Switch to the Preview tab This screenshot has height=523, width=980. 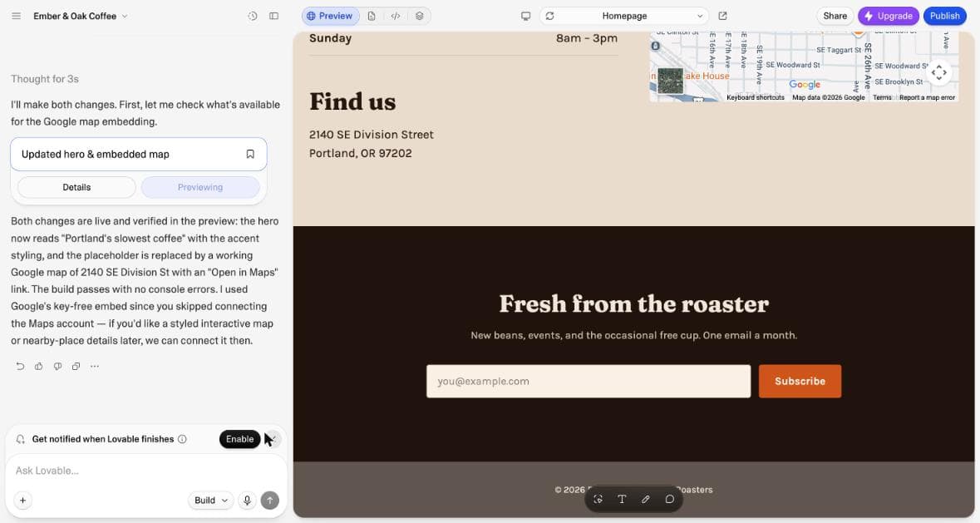pos(330,17)
